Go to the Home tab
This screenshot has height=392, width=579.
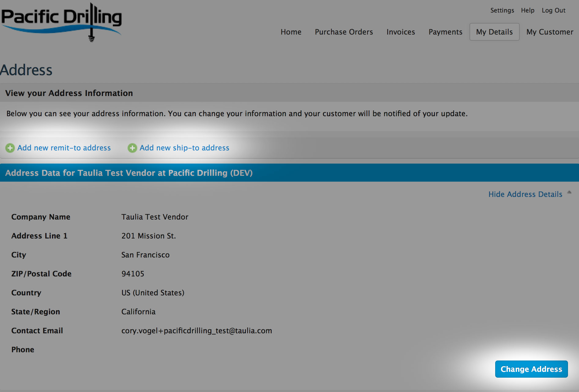291,32
